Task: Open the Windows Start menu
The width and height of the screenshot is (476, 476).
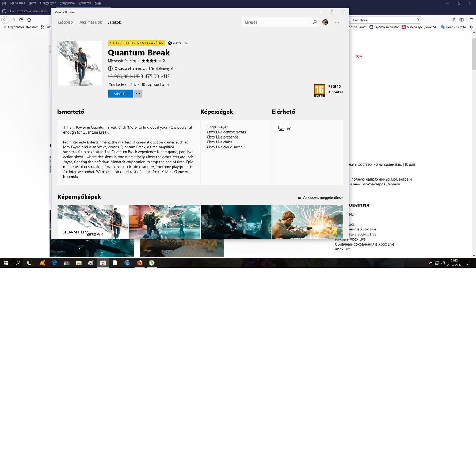Action: [x=6, y=263]
